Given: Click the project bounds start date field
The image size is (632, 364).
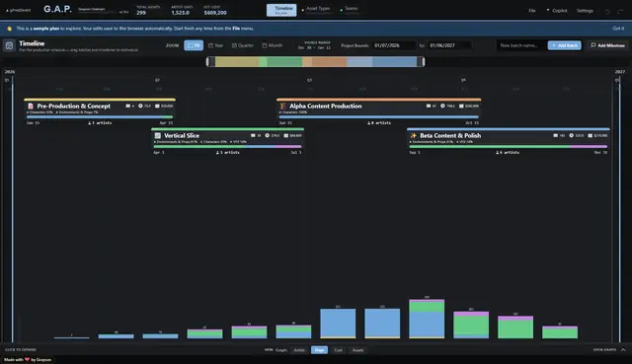Looking at the screenshot, I should (393, 45).
